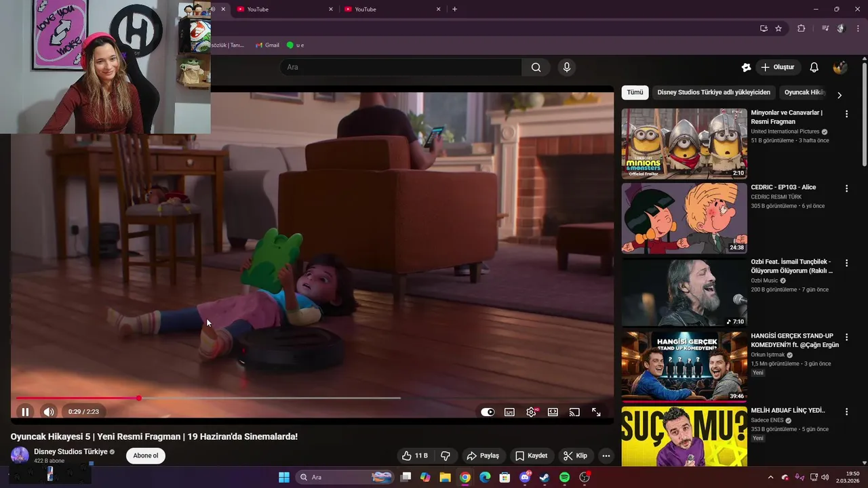Screen dimensions: 868x488
Task: Open the Windows Start menu
Action: (x=284, y=477)
